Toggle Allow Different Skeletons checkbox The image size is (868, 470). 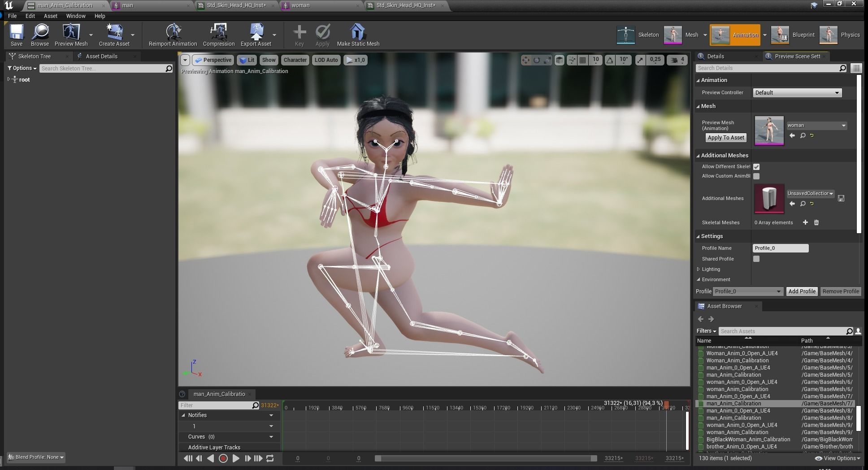pos(756,167)
